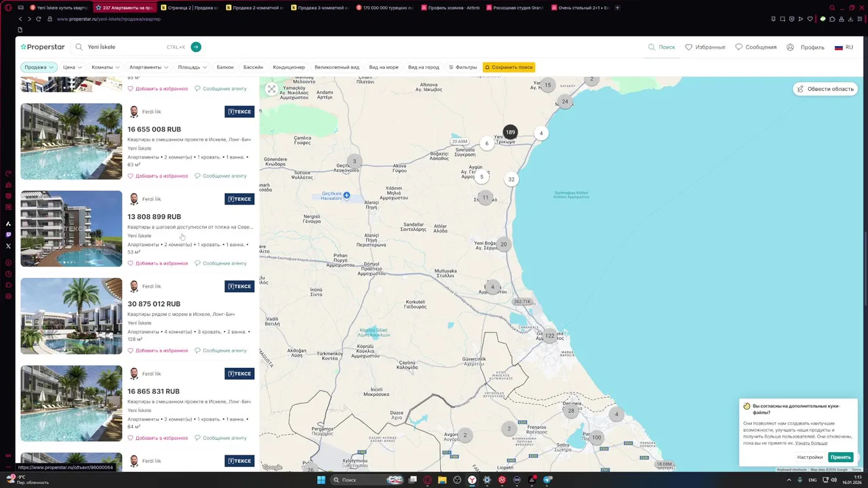868x488 pixels.
Task: Collapse the map with expand icon
Action: click(x=271, y=89)
